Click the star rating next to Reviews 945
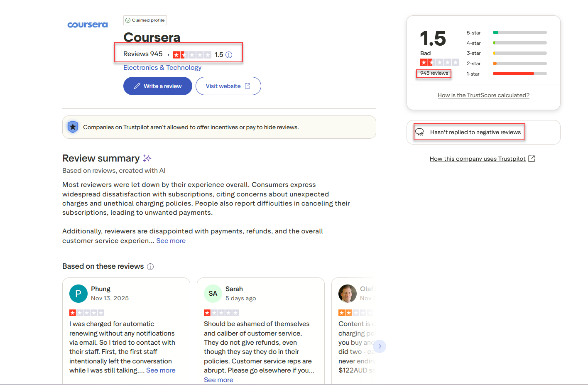Image resolution: width=588 pixels, height=385 pixels. pos(192,55)
